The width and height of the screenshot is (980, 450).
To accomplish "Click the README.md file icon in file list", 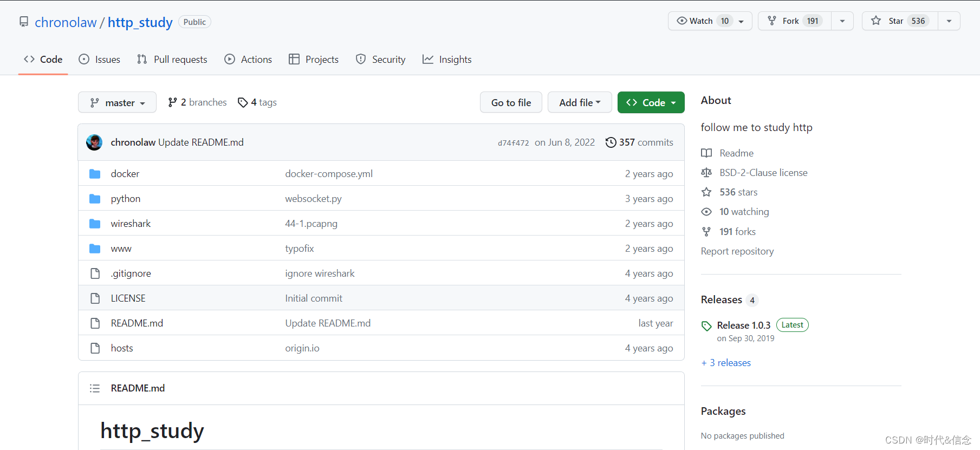I will pos(95,323).
